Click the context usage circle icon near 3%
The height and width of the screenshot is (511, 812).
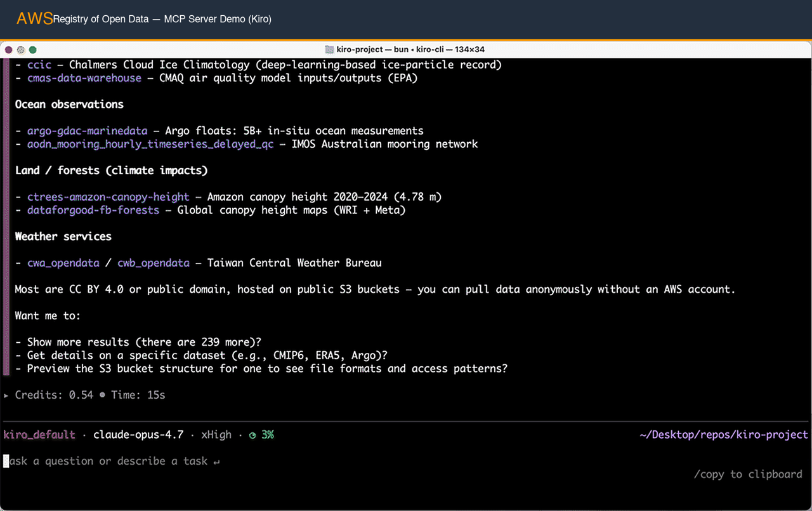252,435
